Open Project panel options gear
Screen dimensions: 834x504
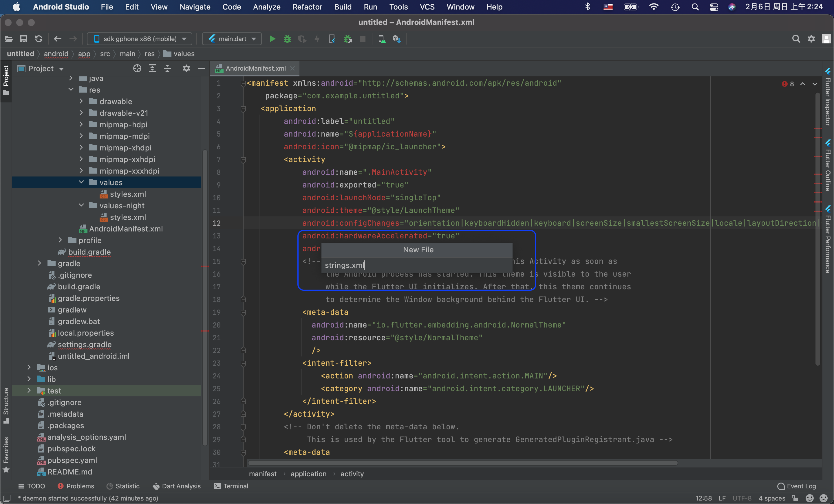[186, 68]
